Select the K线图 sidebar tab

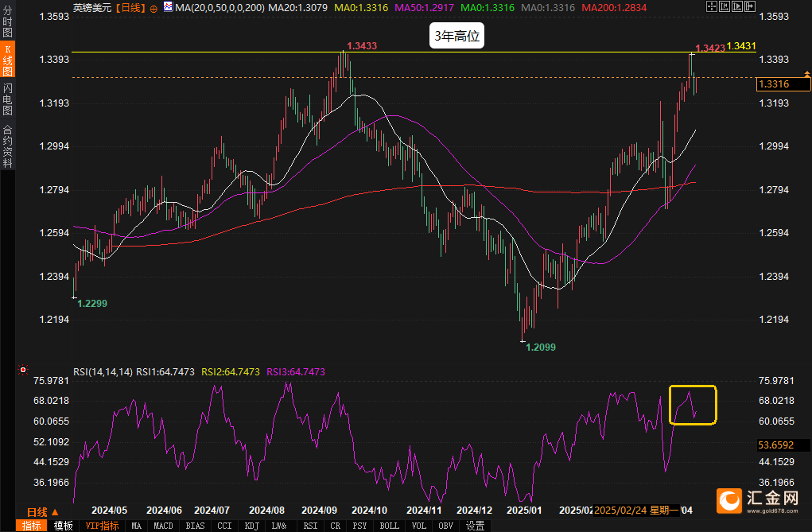pyautogui.click(x=8, y=60)
